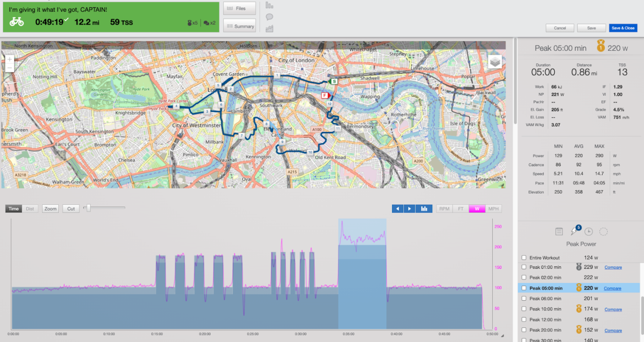Screen dimensions: 644x342
Task: Toggle the blue bar graph icon beside arrows
Action: pos(424,209)
